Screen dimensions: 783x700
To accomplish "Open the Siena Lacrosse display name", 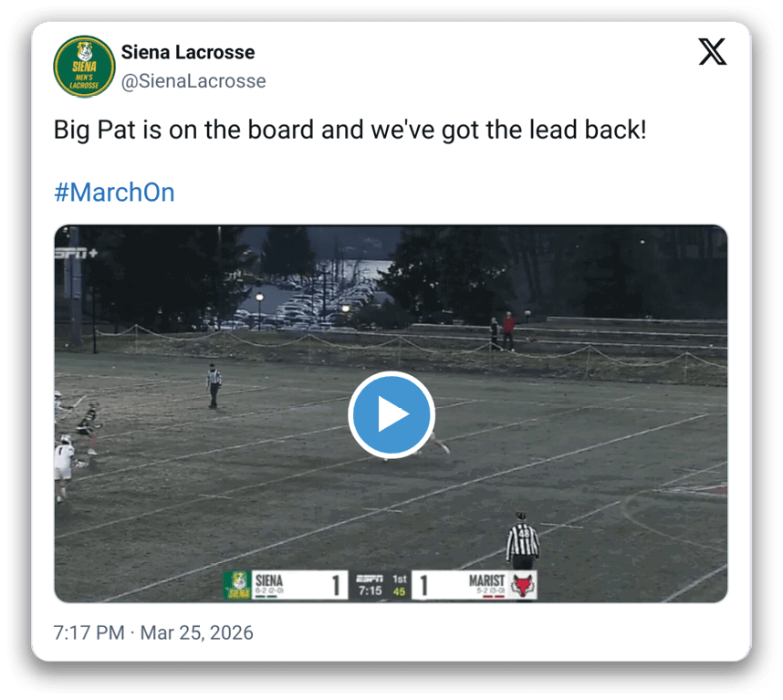I will [188, 52].
